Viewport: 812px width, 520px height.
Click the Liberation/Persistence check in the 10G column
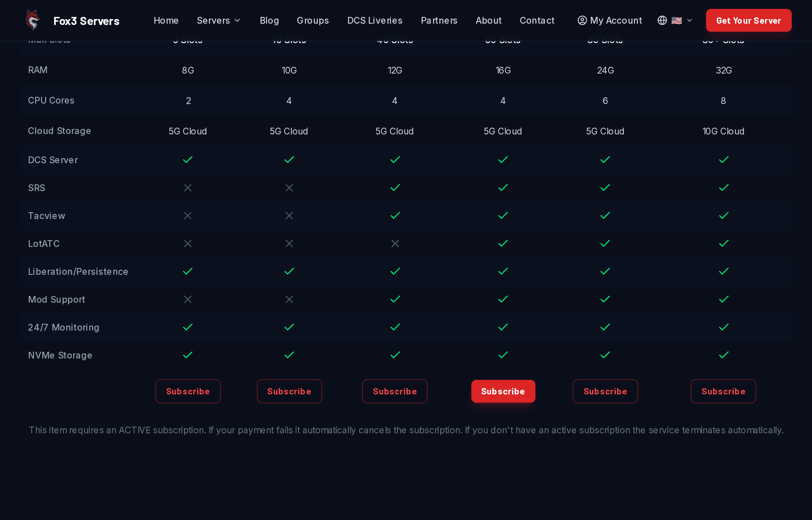[289, 271]
